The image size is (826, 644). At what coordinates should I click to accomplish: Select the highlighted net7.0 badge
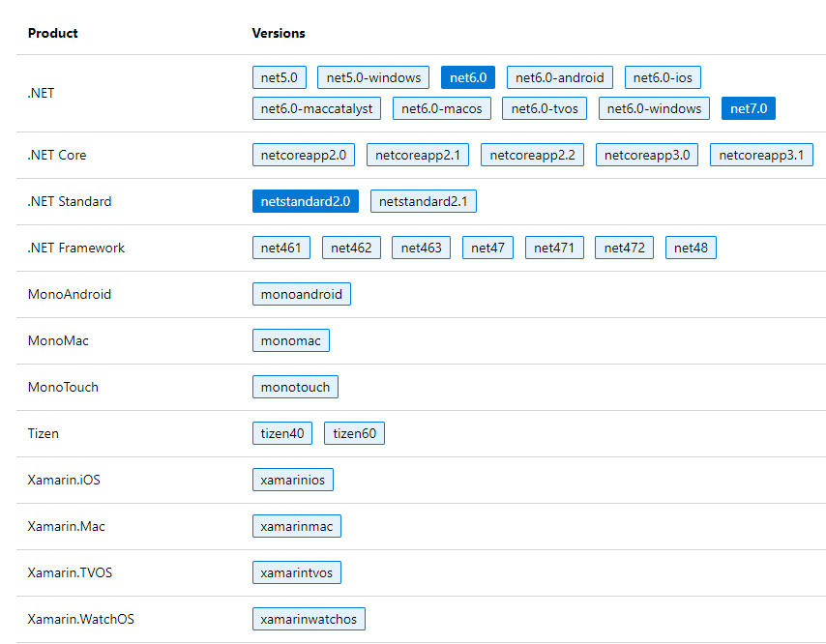pos(749,108)
